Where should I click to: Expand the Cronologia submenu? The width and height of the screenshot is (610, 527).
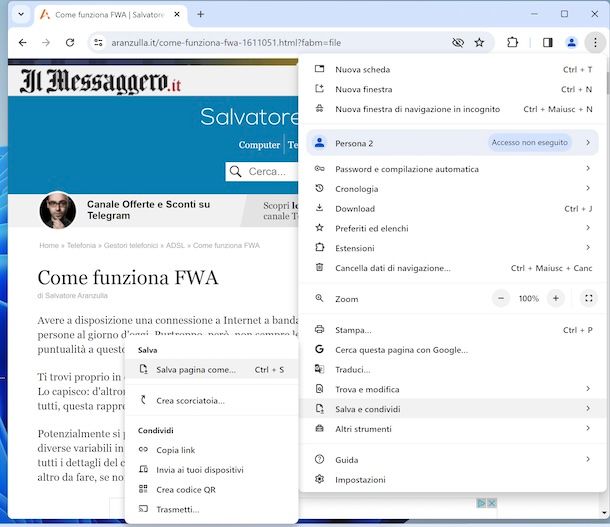pyautogui.click(x=453, y=189)
